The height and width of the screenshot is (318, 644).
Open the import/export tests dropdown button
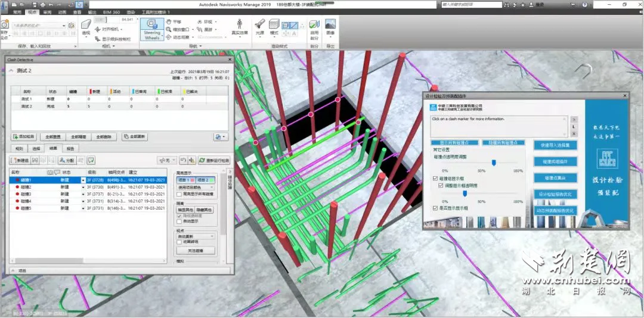tap(221, 136)
